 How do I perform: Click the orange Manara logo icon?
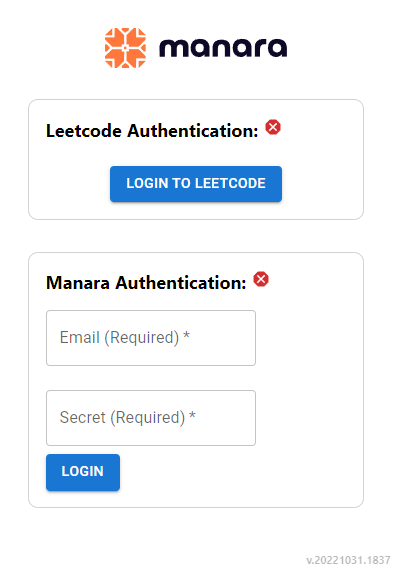[x=125, y=48]
